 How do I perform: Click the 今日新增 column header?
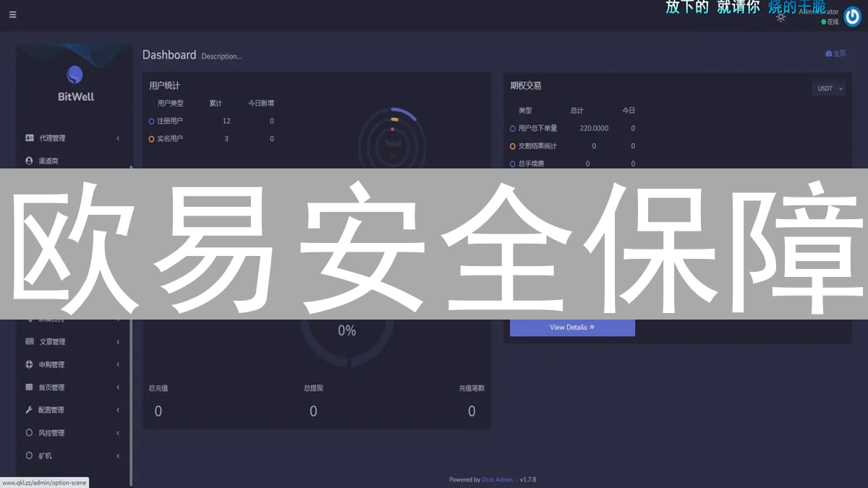pyautogui.click(x=261, y=103)
